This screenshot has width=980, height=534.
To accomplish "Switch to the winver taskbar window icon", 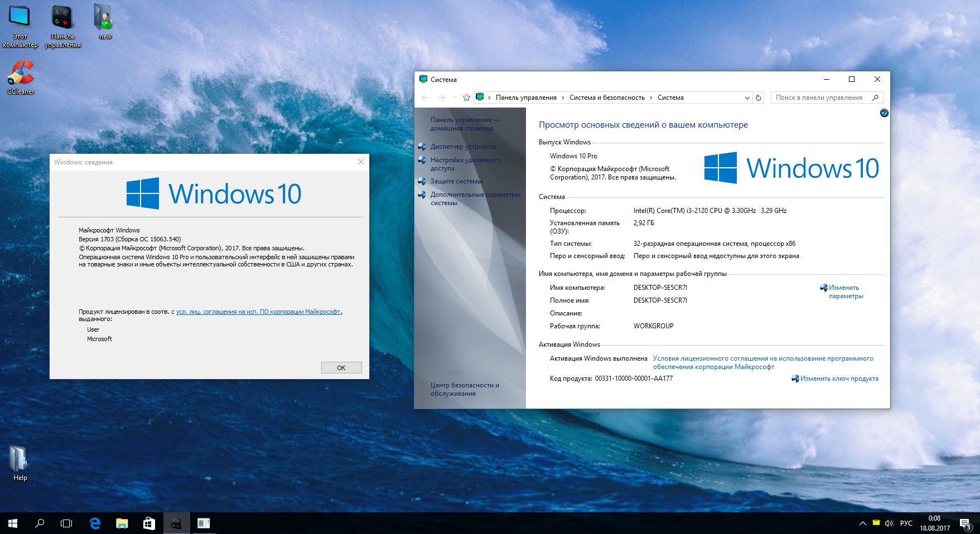I will (204, 523).
